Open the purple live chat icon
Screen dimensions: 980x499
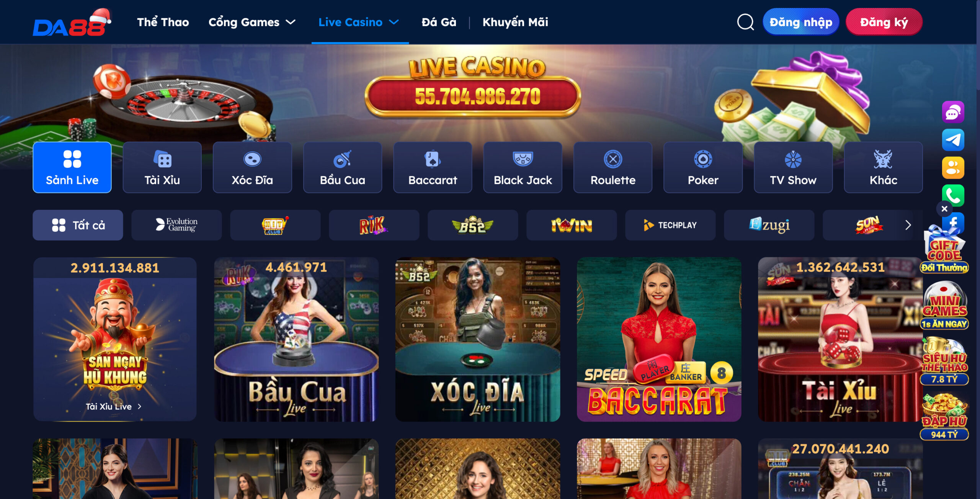pyautogui.click(x=953, y=112)
